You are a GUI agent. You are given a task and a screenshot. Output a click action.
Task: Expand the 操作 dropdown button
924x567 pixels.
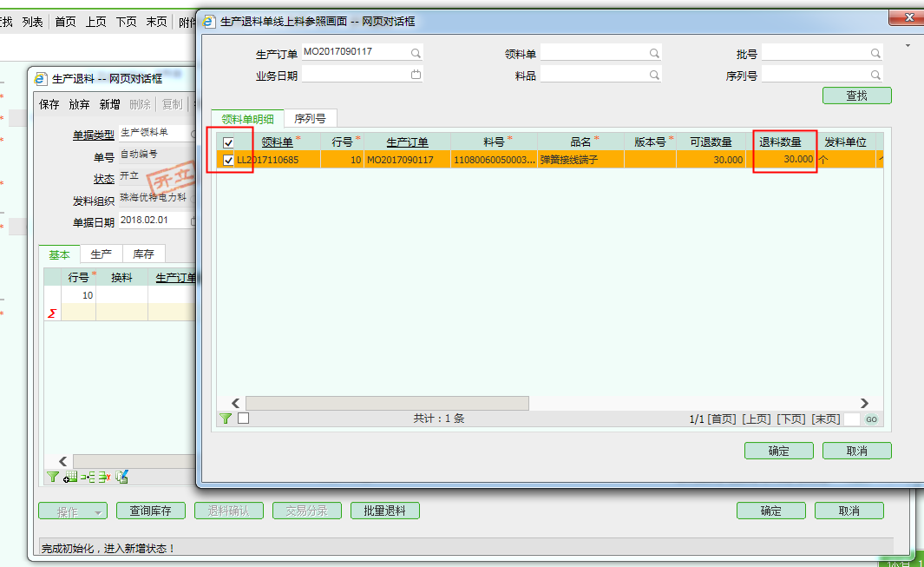pyautogui.click(x=73, y=511)
